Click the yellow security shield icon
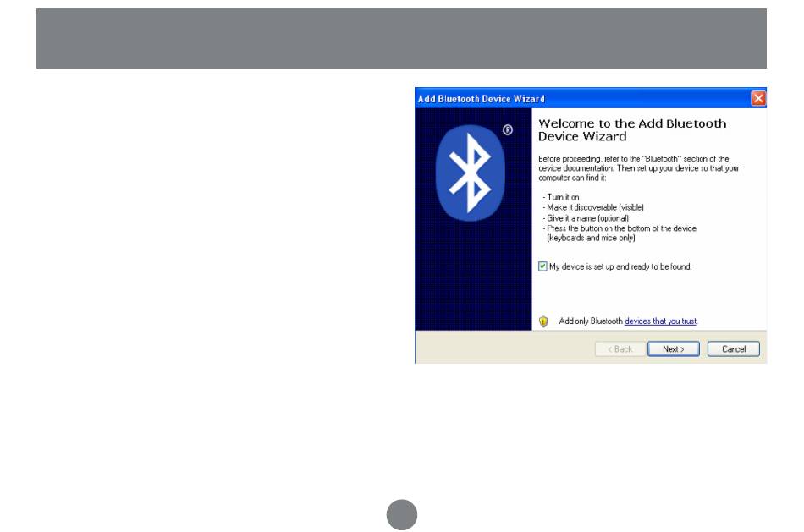 (543, 321)
